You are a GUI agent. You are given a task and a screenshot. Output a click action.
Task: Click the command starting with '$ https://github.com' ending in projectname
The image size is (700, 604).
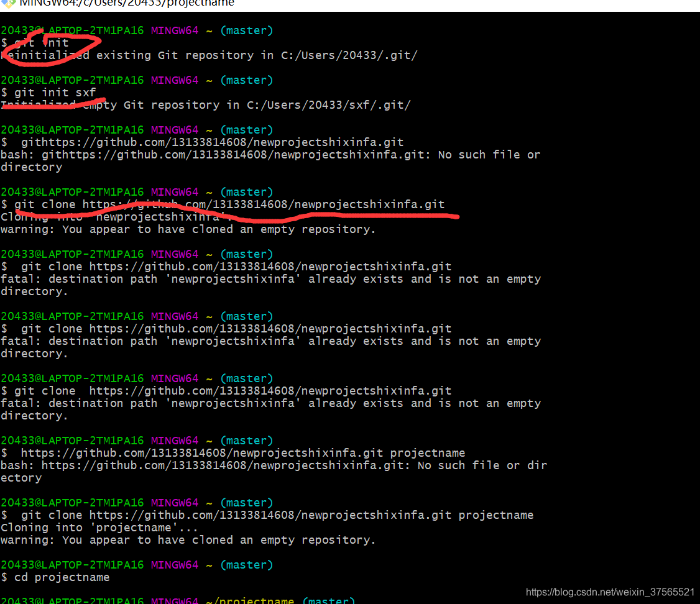pos(233,453)
